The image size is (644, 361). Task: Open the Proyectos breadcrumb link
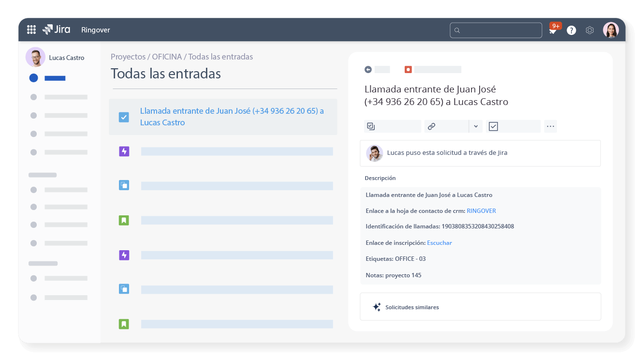[128, 57]
